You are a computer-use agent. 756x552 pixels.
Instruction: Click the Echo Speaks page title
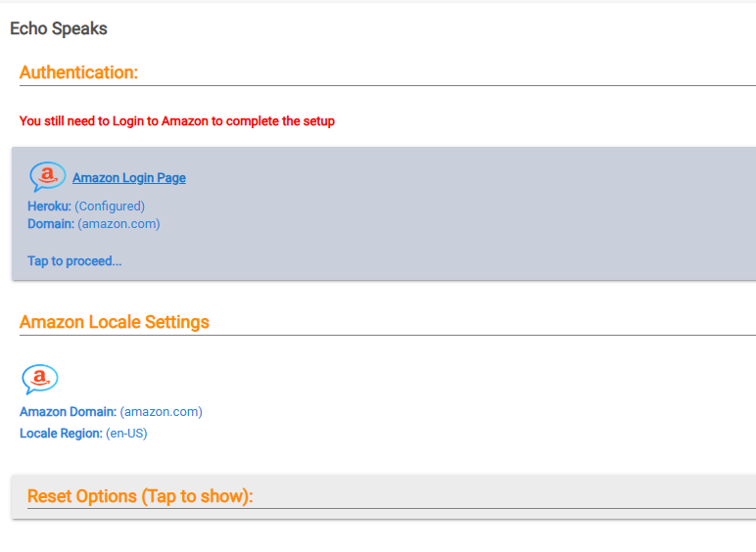click(x=59, y=28)
